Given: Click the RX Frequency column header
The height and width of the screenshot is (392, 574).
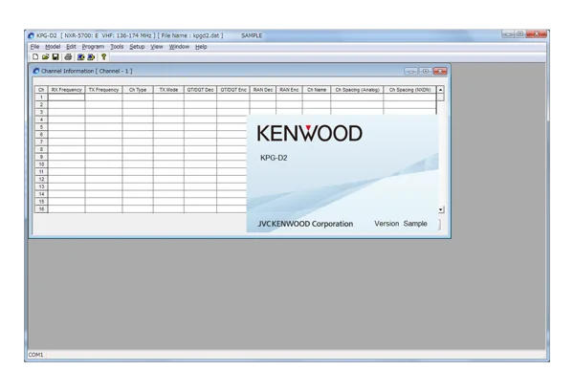Looking at the screenshot, I should click(x=67, y=90).
